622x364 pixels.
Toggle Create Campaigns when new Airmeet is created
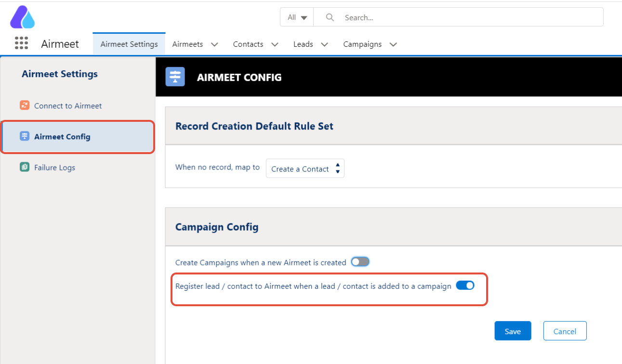tap(360, 262)
